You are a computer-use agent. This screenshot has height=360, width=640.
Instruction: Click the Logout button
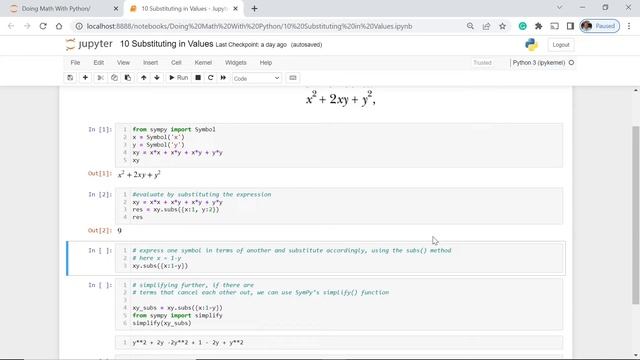tap(561, 44)
